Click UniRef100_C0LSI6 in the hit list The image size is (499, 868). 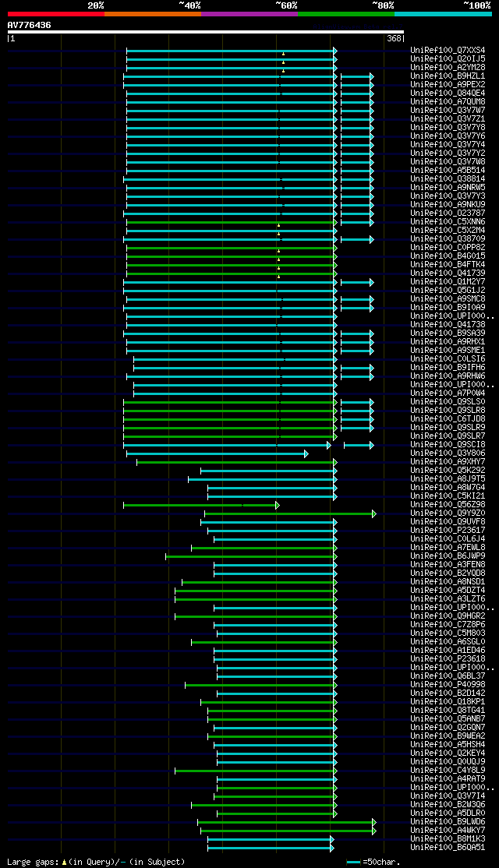click(x=448, y=358)
